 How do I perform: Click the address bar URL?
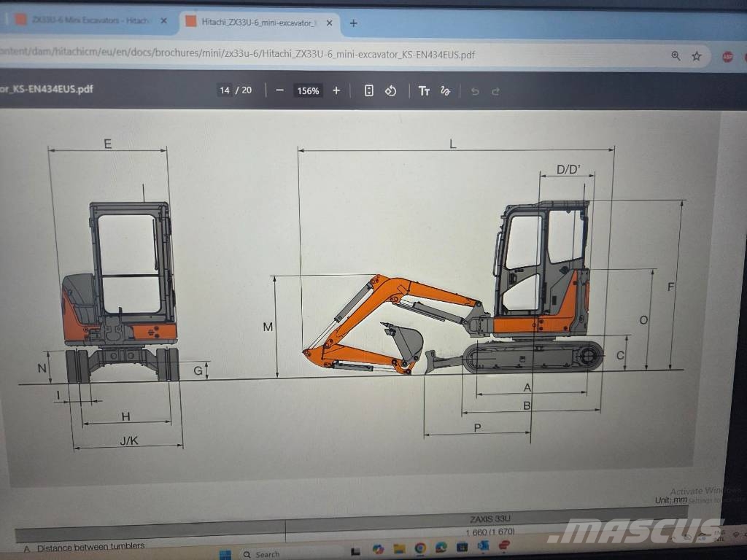coord(239,53)
